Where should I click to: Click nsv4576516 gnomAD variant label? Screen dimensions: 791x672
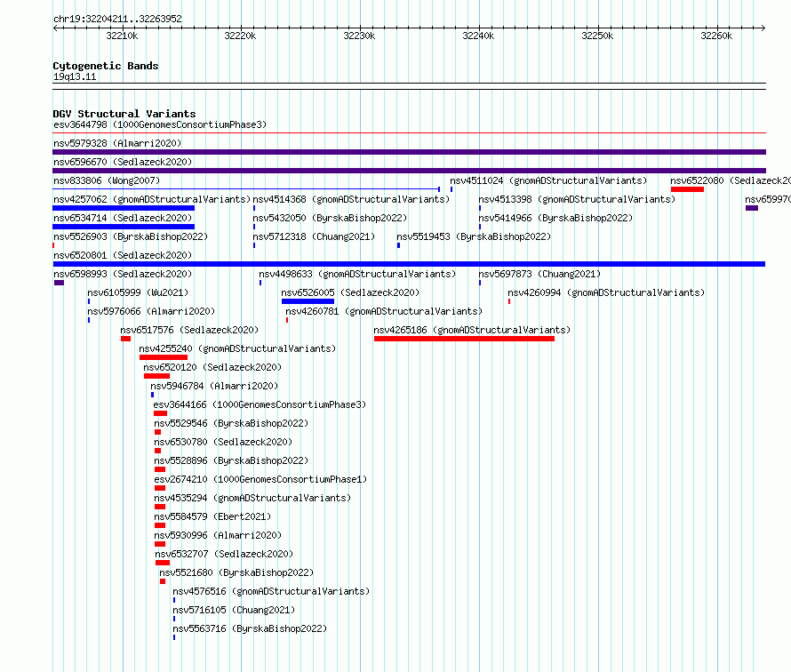271,591
